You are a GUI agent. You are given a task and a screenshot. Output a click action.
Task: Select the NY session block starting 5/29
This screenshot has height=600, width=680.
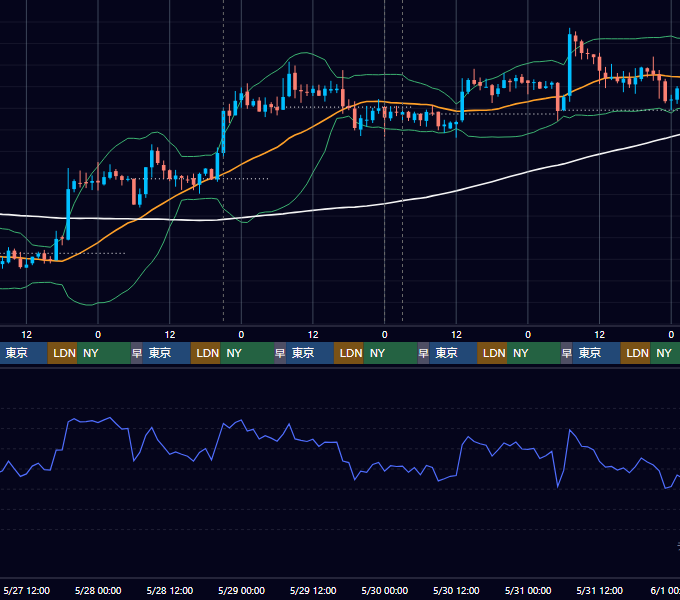point(390,353)
